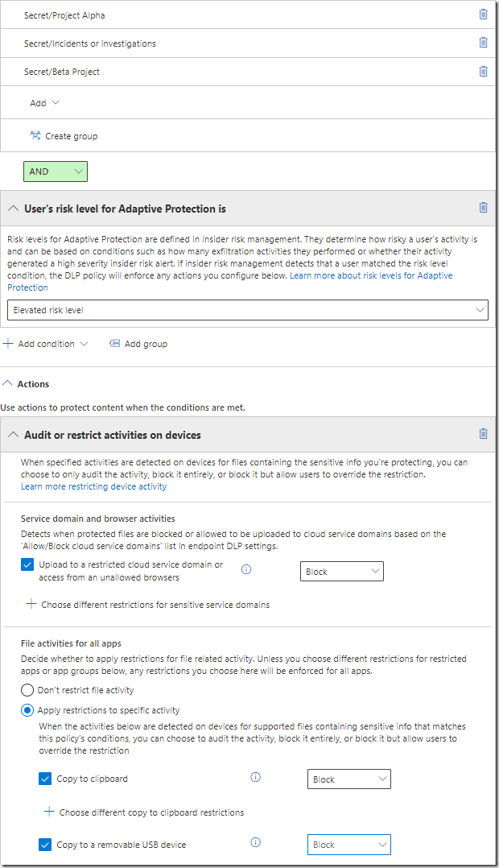Viewport: 499px width, 868px height.
Task: Delete the Adaptive Protection risk level condition
Action: point(483,208)
